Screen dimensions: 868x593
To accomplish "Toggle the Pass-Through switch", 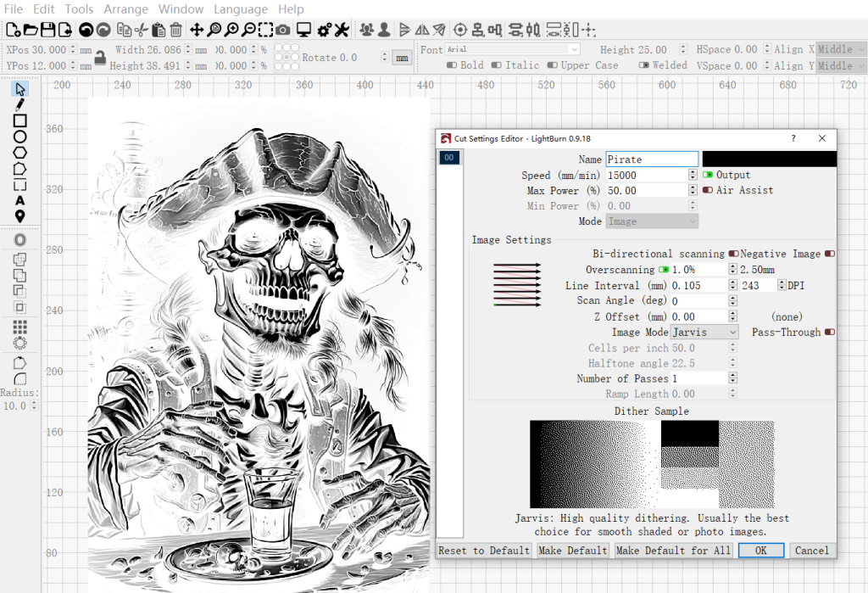I will 830,332.
